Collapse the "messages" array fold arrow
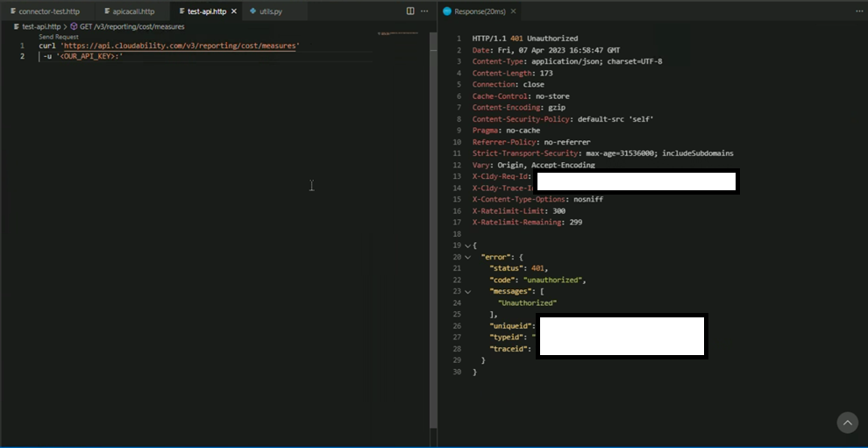The image size is (868, 448). [x=466, y=291]
